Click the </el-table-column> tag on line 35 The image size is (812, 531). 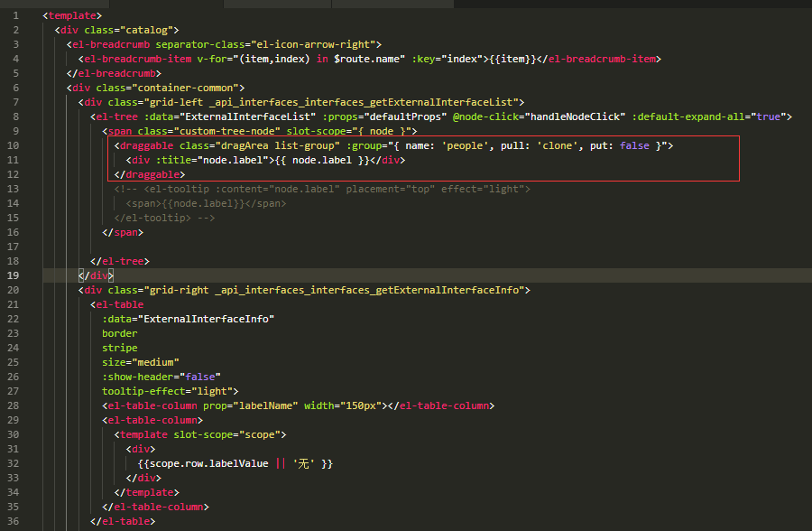pos(155,508)
